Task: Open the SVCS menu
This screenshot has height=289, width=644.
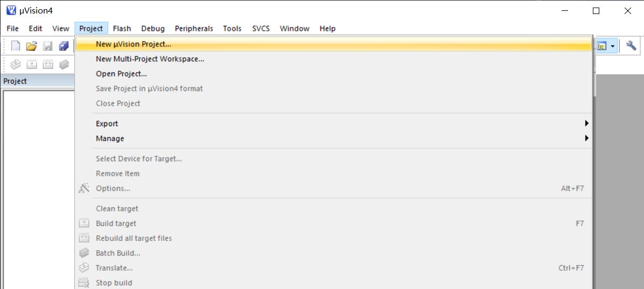Action: tap(261, 29)
